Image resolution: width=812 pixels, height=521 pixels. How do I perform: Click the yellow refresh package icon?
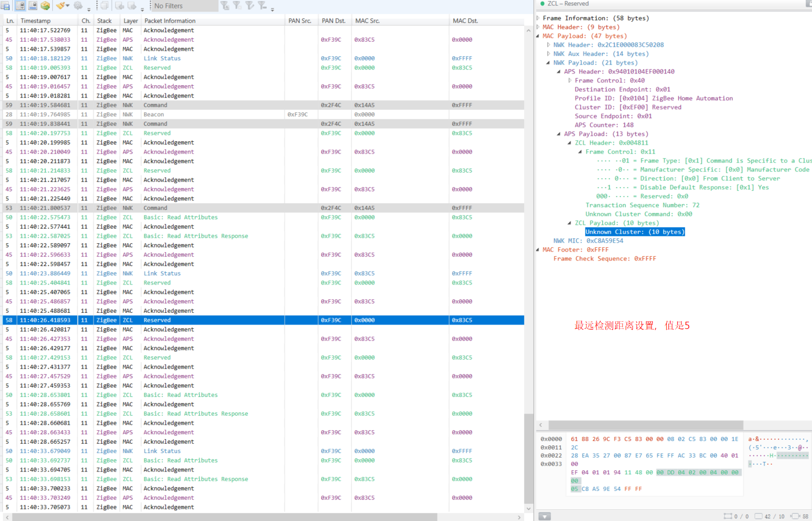[x=45, y=6]
